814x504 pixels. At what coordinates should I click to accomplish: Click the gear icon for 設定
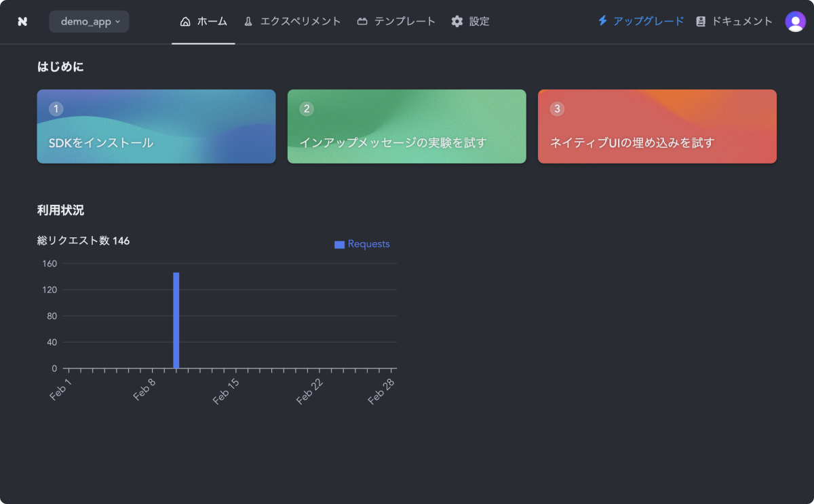coord(457,22)
